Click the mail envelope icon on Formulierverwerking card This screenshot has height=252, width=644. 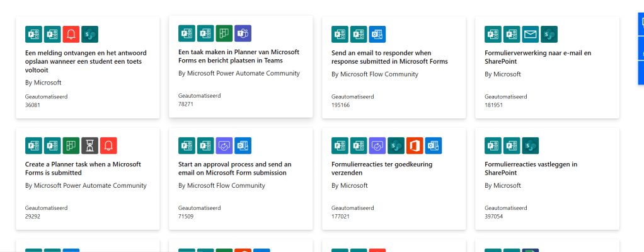coord(531,34)
